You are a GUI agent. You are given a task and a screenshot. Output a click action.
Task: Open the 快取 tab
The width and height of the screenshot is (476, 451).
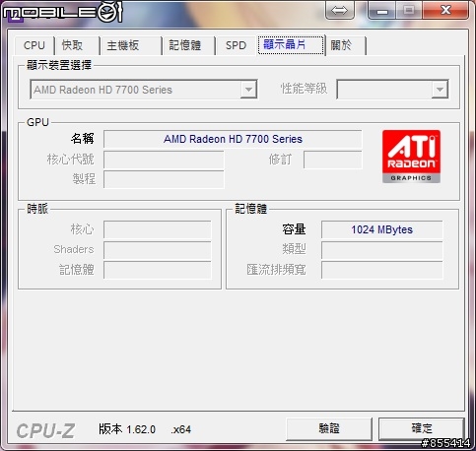[x=78, y=45]
